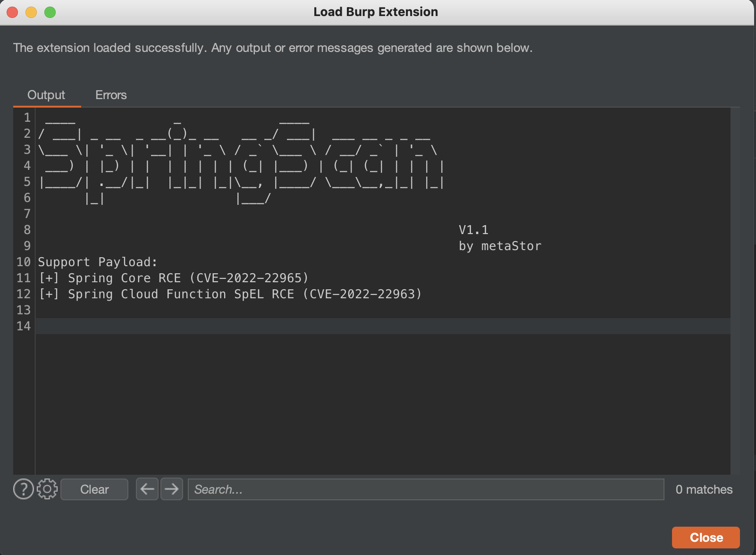Click the green zoom window button
The image size is (756, 555).
pos(50,12)
